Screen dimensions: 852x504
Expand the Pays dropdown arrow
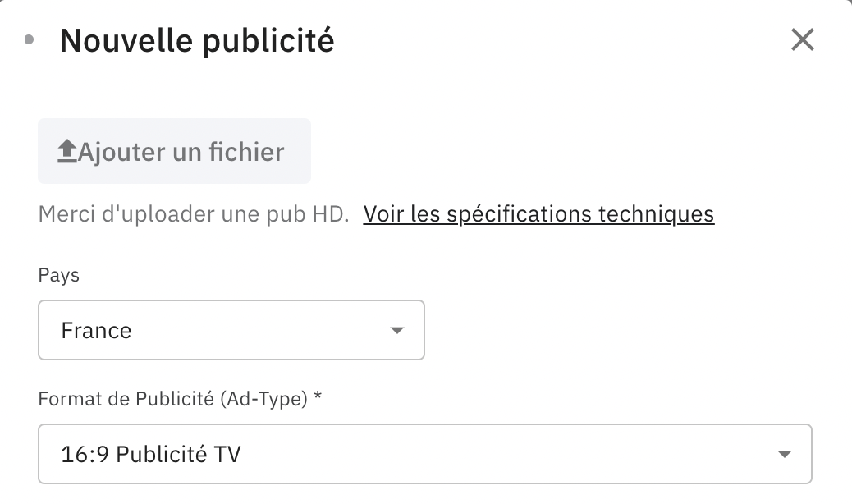tap(397, 331)
